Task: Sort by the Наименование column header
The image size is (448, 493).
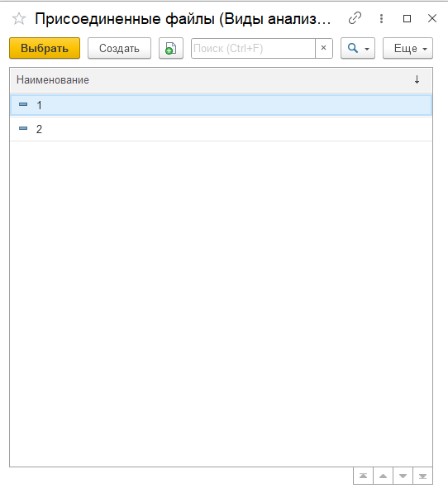Action: click(53, 80)
